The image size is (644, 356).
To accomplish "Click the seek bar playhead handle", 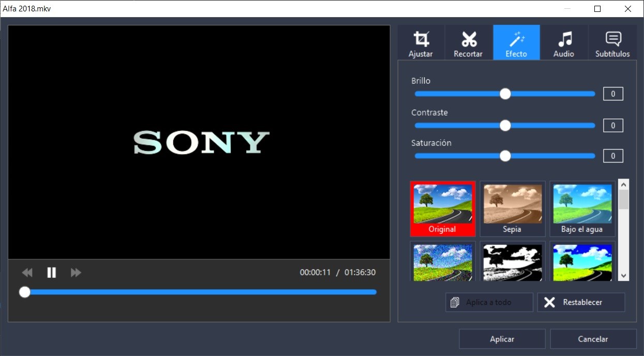I will (x=24, y=292).
